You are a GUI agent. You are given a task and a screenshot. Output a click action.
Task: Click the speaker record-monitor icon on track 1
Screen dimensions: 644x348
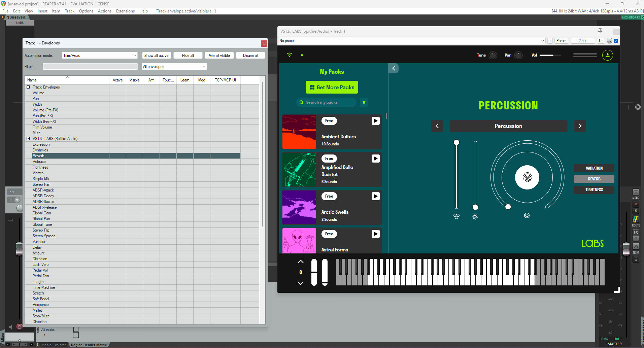(10, 327)
